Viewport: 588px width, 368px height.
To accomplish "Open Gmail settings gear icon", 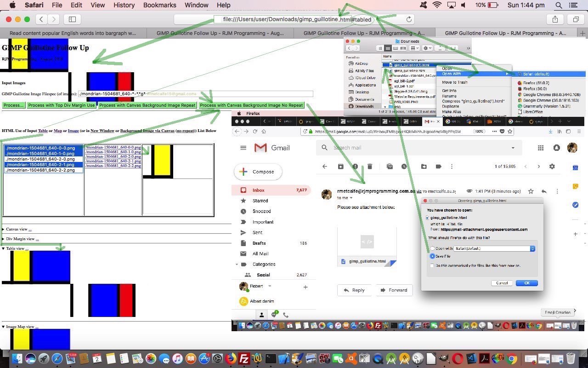I will click(x=552, y=167).
